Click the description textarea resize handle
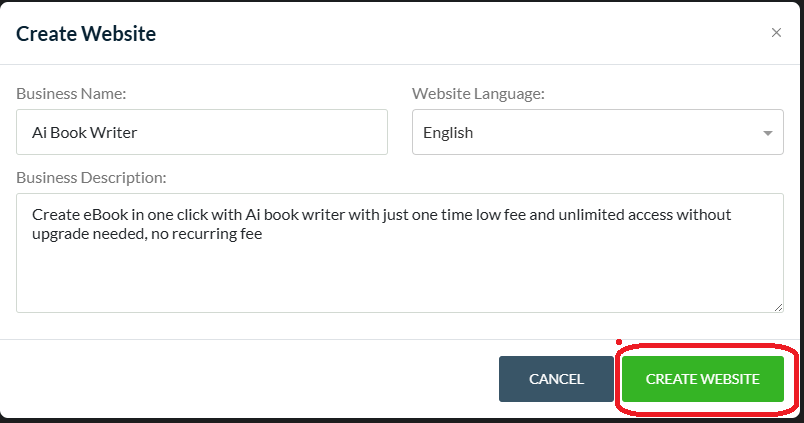 778,306
